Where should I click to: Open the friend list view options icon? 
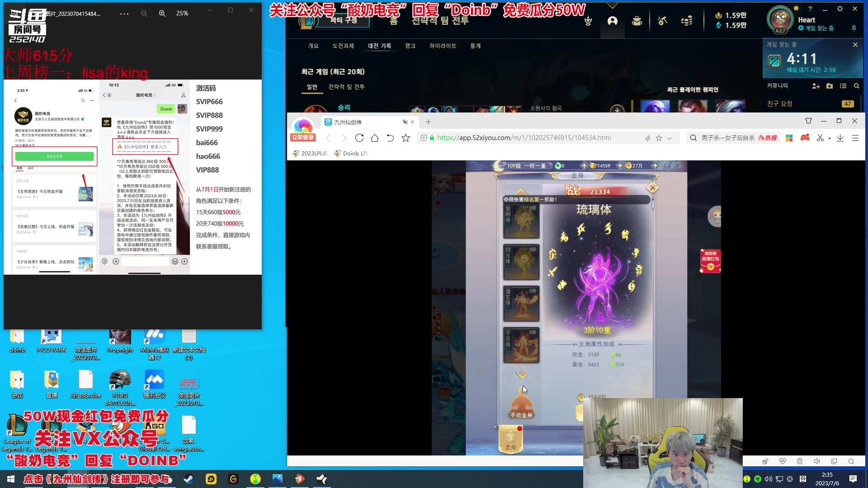(843, 86)
